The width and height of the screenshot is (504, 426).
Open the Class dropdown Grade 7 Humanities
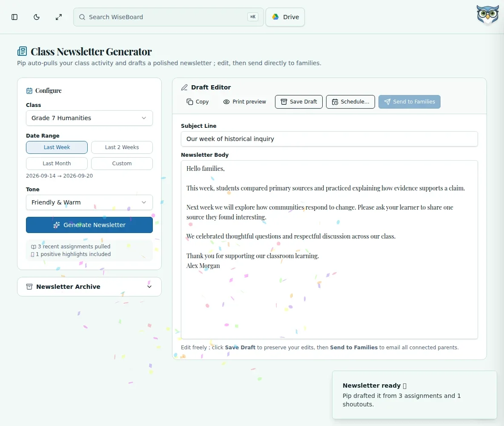pos(89,118)
